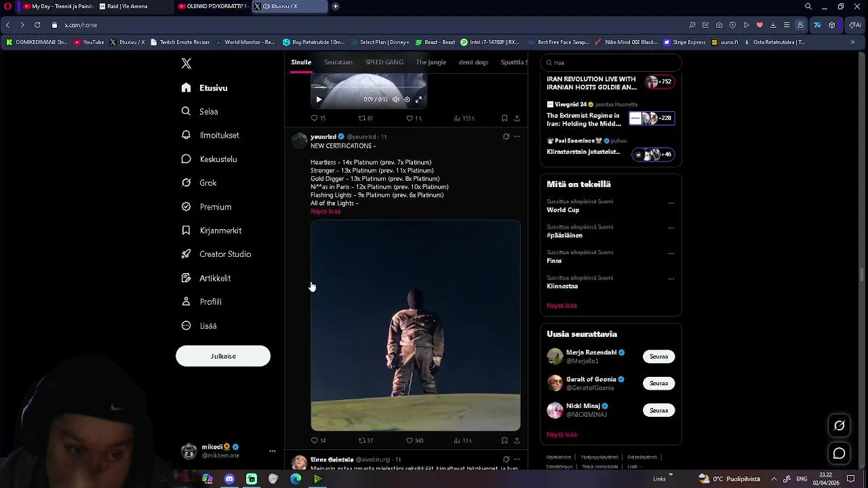Switch to Sinulle tab
This screenshot has height=488, width=868.
301,62
